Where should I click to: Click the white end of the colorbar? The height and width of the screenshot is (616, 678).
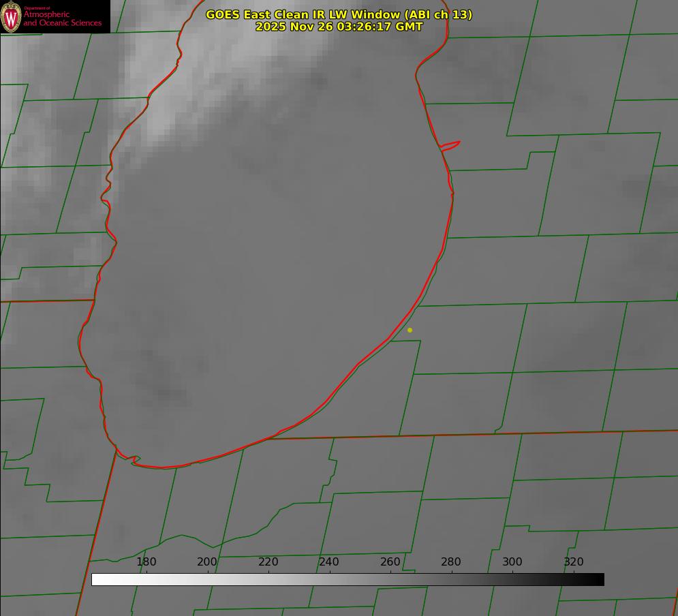(97, 579)
